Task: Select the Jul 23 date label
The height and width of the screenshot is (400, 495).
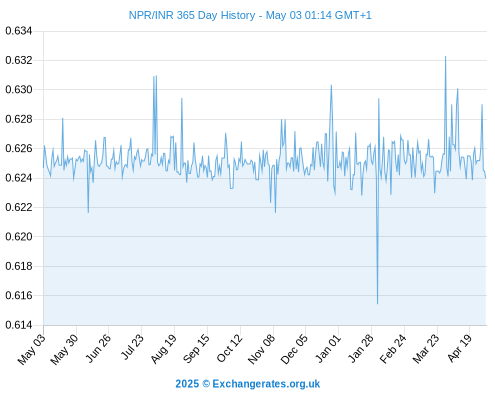Action: [132, 347]
